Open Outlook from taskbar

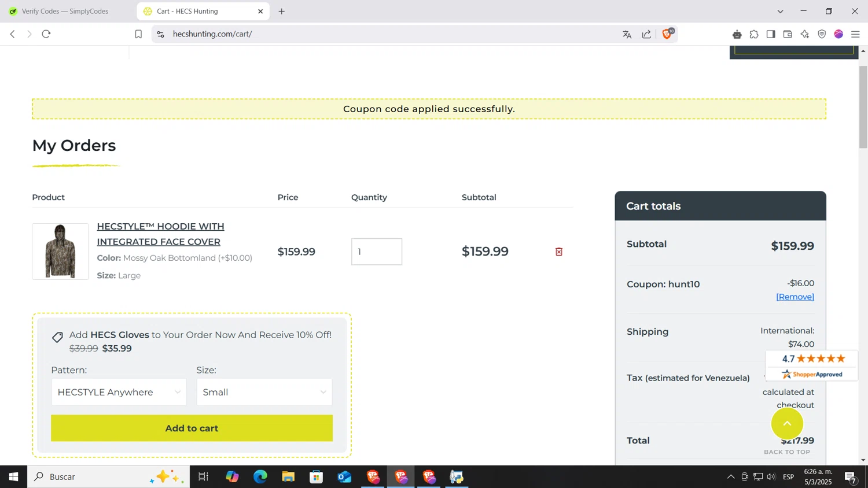345,477
